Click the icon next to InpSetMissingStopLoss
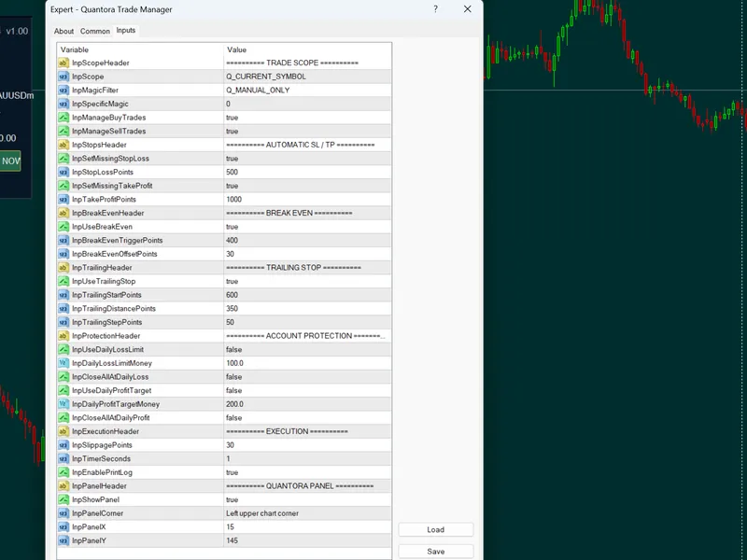Viewport: 747px width, 560px height. point(63,159)
